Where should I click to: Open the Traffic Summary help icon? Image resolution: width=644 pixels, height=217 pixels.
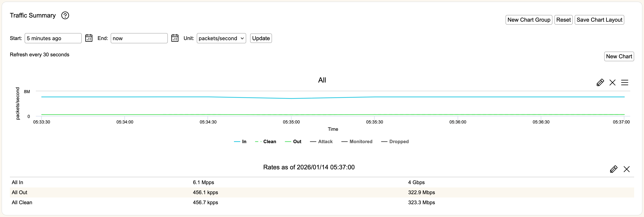click(x=65, y=16)
